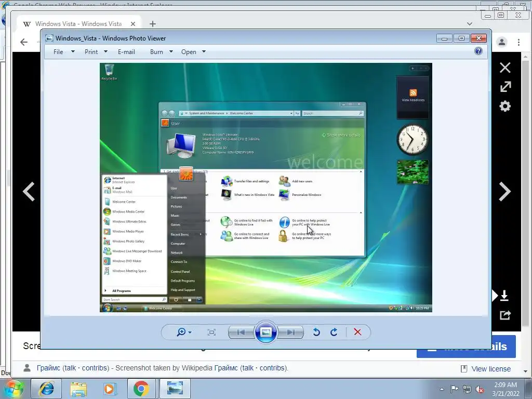
Task: Open the File menu in Photo Viewer
Action: [58, 52]
